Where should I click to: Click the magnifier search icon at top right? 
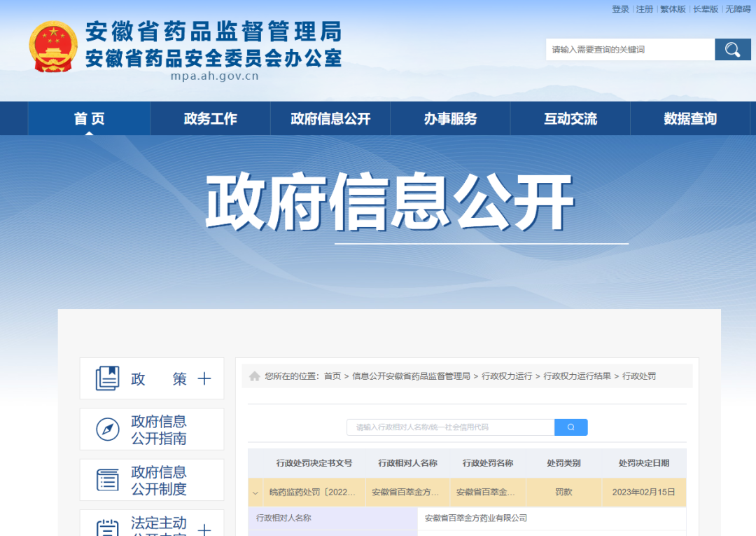tap(732, 50)
